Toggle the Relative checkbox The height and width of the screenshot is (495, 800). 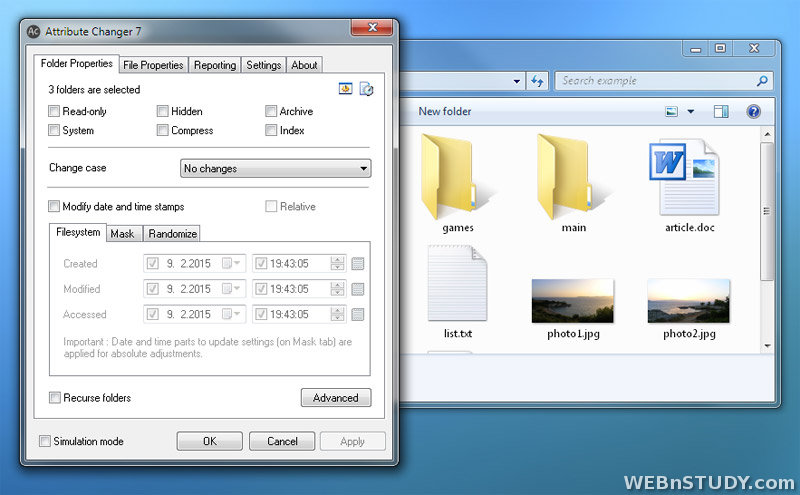(271, 206)
